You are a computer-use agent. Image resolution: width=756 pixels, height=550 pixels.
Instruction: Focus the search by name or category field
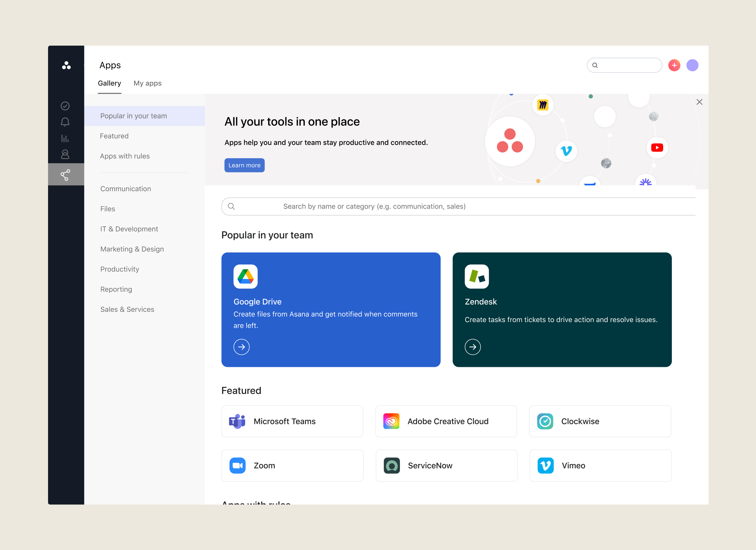click(458, 206)
